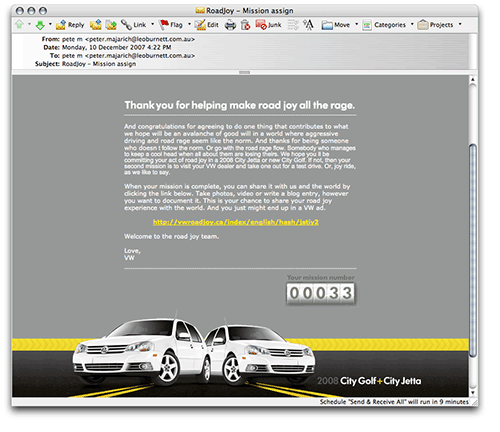This screenshot has width=500, height=432.
Task: Click the Thank you for helping headline
Action: point(240,105)
